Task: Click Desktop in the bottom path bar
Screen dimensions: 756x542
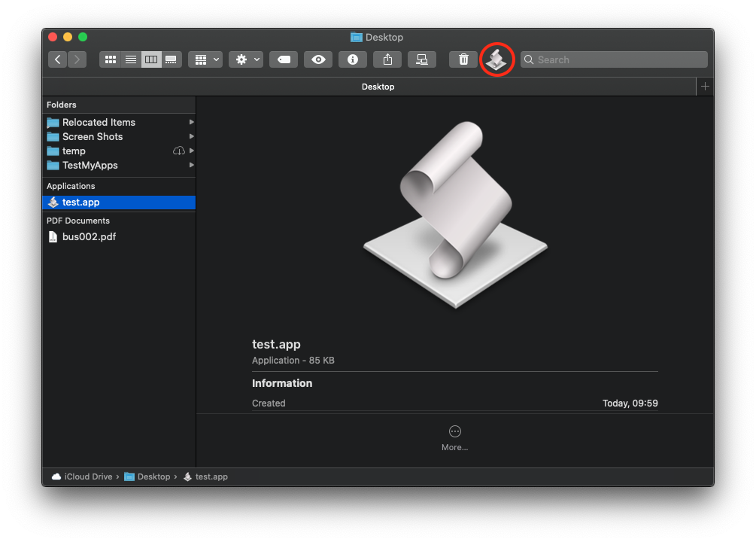Action: coord(153,477)
